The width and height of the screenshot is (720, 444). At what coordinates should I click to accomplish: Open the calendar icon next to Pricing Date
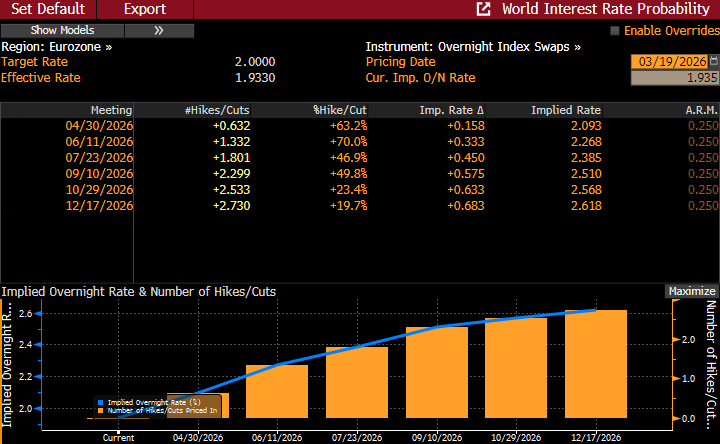[x=712, y=61]
